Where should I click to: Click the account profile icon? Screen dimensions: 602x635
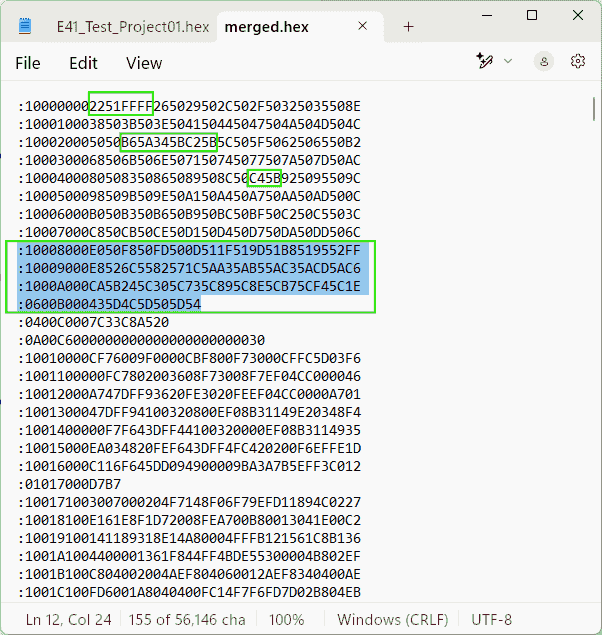pyautogui.click(x=544, y=62)
